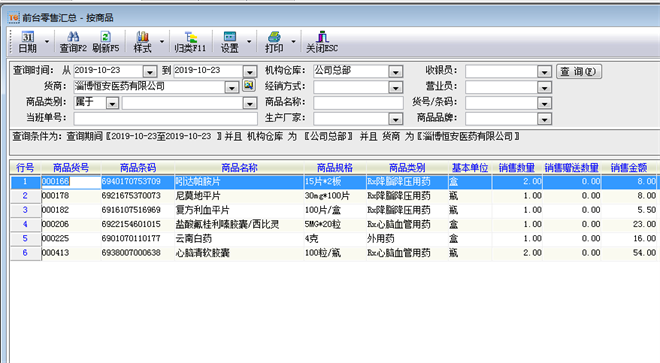Viewport: 660px width, 363px height.
Task: Select the 复方利血平片 product name cell
Action: pos(239,210)
